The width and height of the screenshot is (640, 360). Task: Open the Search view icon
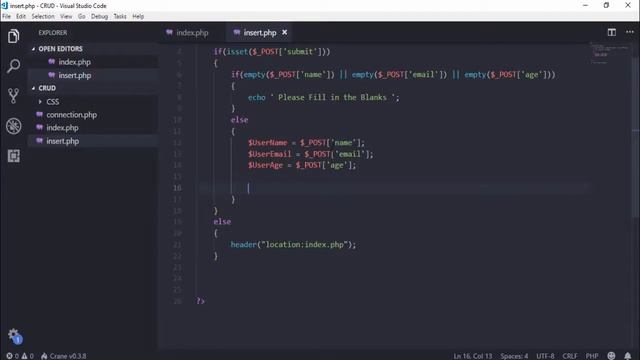coord(13,66)
